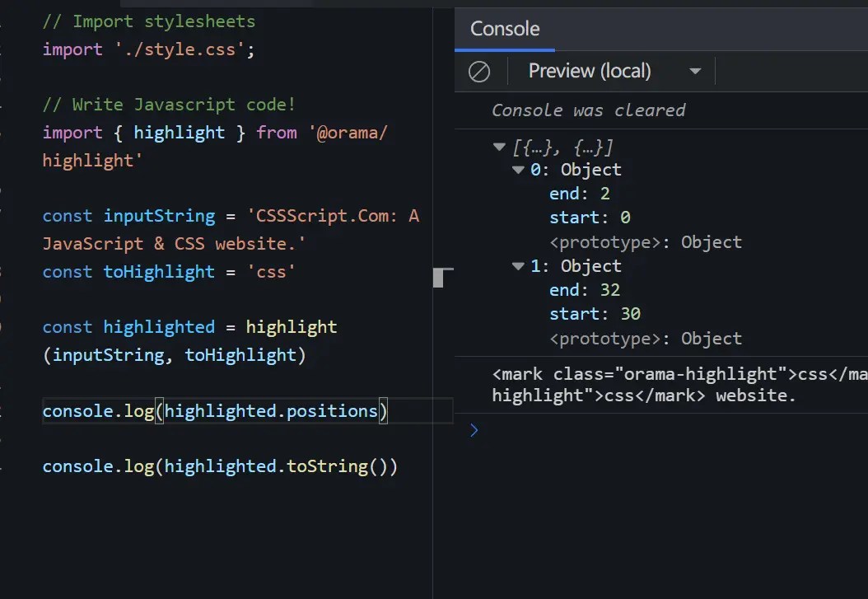Select the "end: 2" property
The height and width of the screenshot is (599, 868).
[x=581, y=194]
